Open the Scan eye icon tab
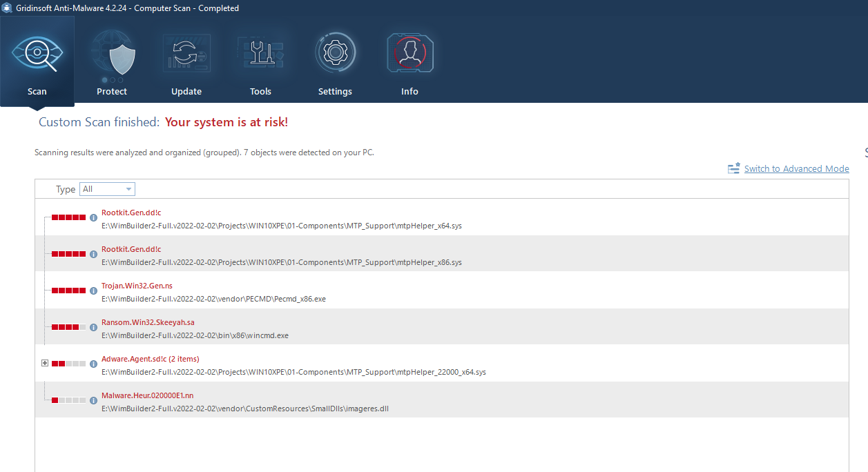The width and height of the screenshot is (868, 472). [x=37, y=54]
